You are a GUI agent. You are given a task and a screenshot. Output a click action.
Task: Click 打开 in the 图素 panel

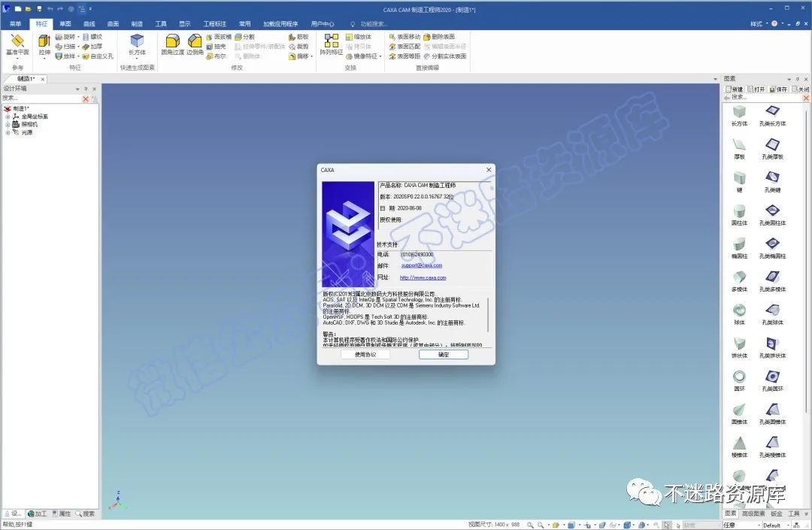pyautogui.click(x=756, y=89)
